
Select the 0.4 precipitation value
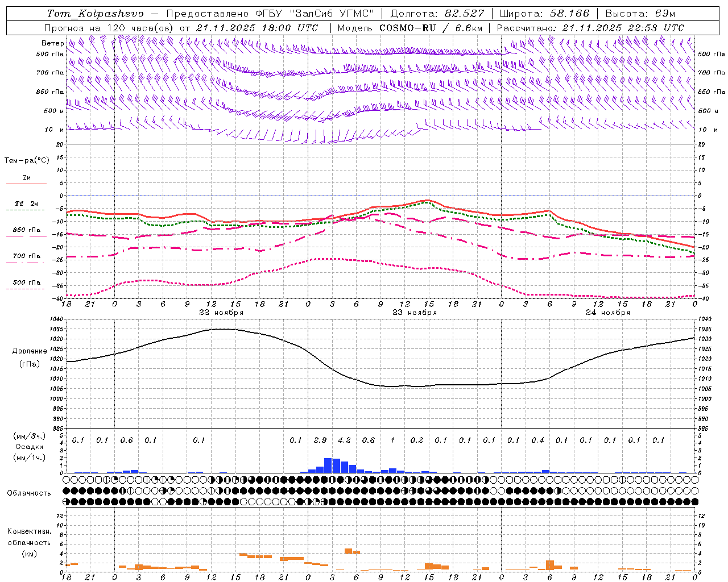point(537,440)
